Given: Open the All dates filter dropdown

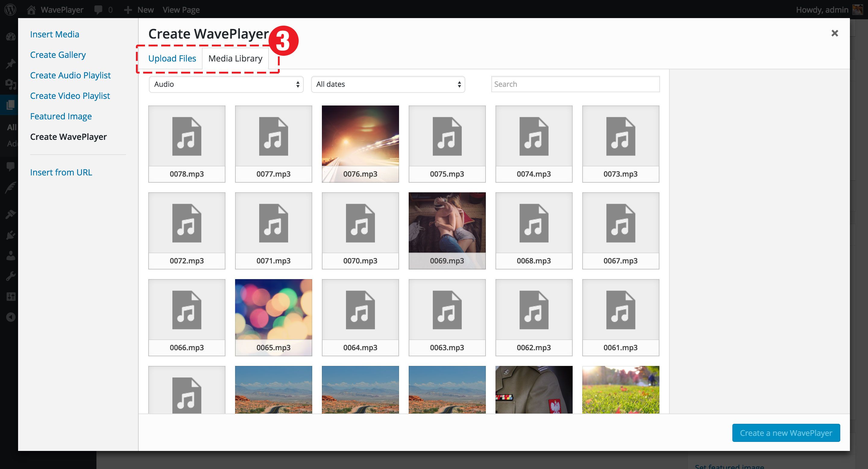Looking at the screenshot, I should click(x=388, y=84).
